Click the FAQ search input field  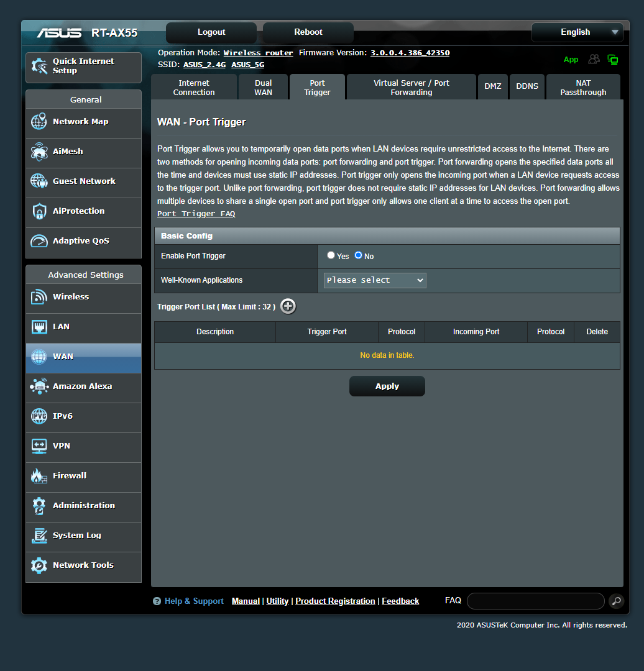click(x=536, y=601)
